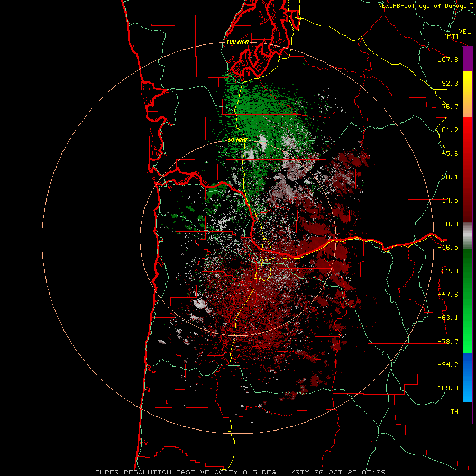The height and width of the screenshot is (476, 476).
Task: Click the 76.7 velocity scale value
Action: (x=450, y=106)
